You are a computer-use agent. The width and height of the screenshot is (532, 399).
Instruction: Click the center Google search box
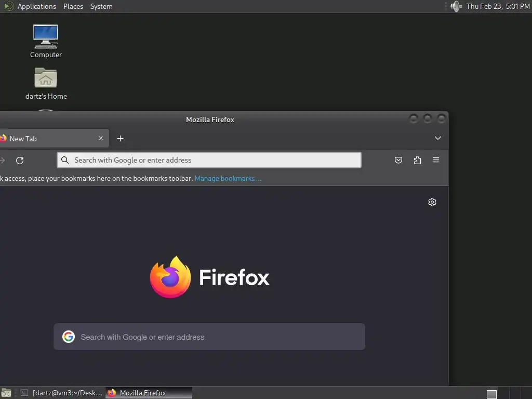pos(209,337)
